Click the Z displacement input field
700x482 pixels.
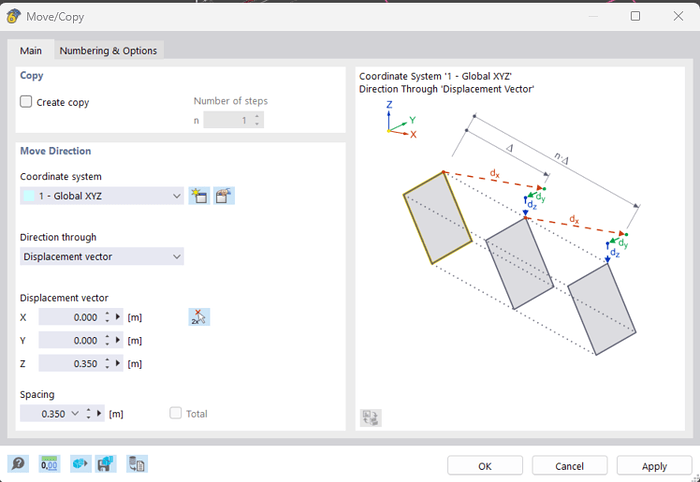pos(70,364)
